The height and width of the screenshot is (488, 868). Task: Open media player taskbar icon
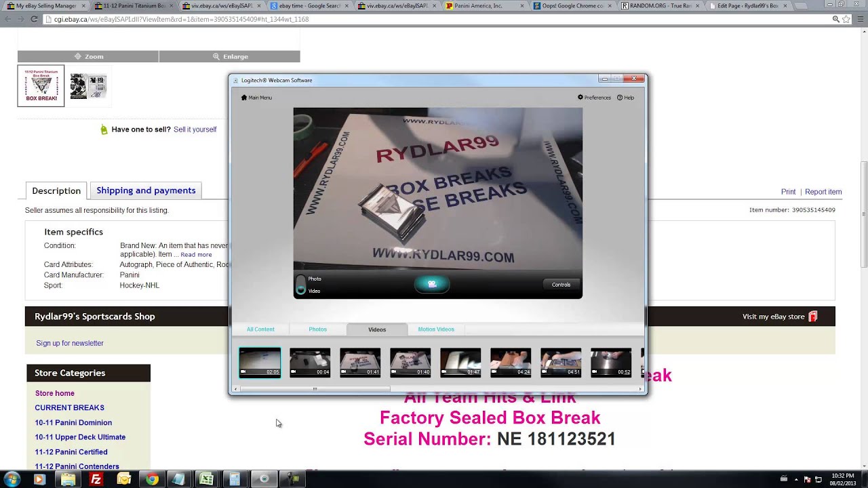point(39,479)
